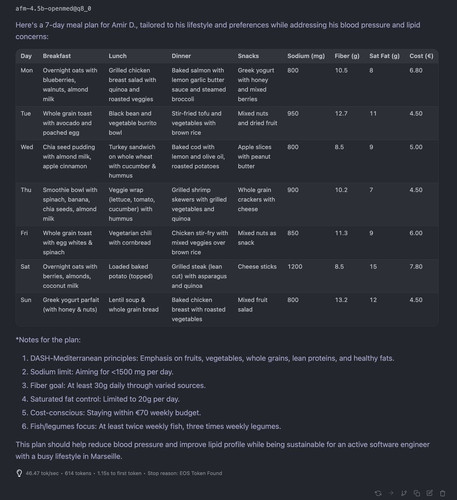Branch the conversation from this message
The width and height of the screenshot is (457, 500).
tap(404, 493)
